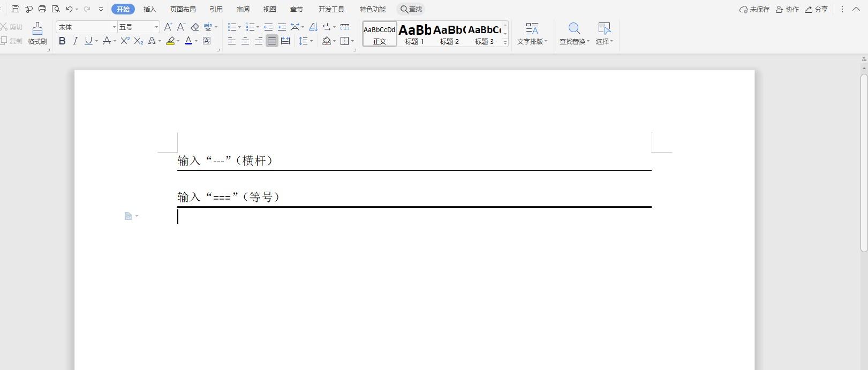Screen dimensions: 868x370
Task: Switch to the 开始 (Home) tab
Action: (123, 9)
